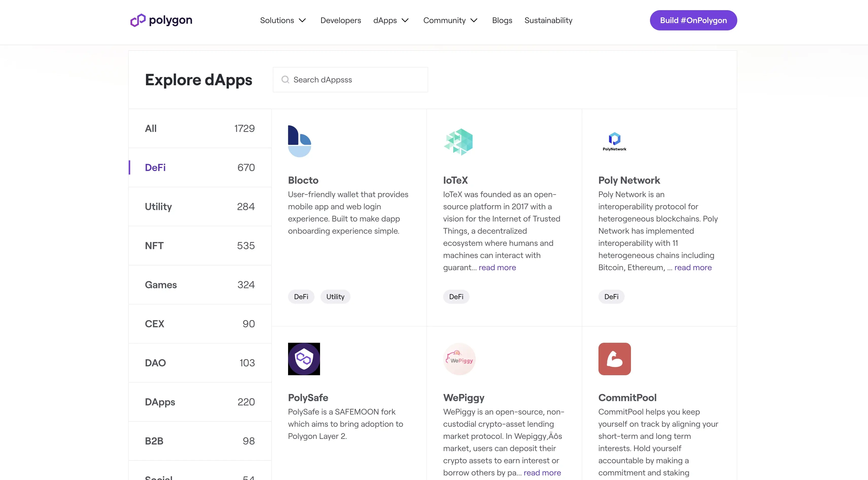Click inside the Search dAppsss field
Image resolution: width=868 pixels, height=480 pixels.
pos(350,79)
